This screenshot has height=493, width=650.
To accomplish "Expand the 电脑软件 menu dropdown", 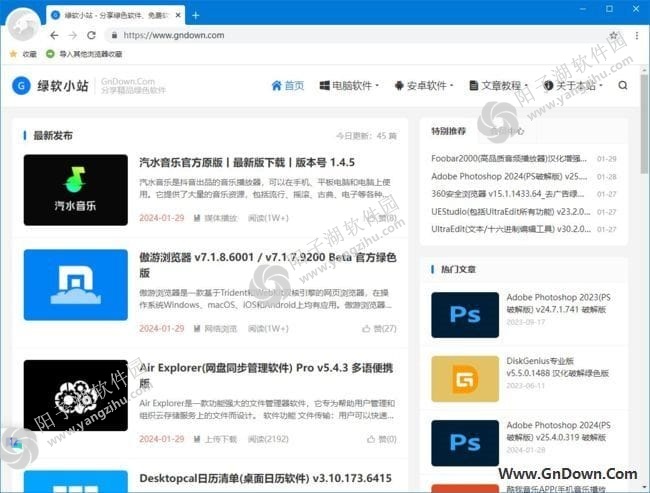I will [349, 85].
